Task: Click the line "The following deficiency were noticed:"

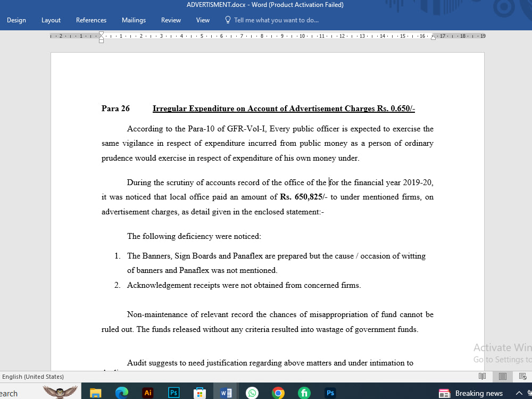Action: pyautogui.click(x=194, y=236)
